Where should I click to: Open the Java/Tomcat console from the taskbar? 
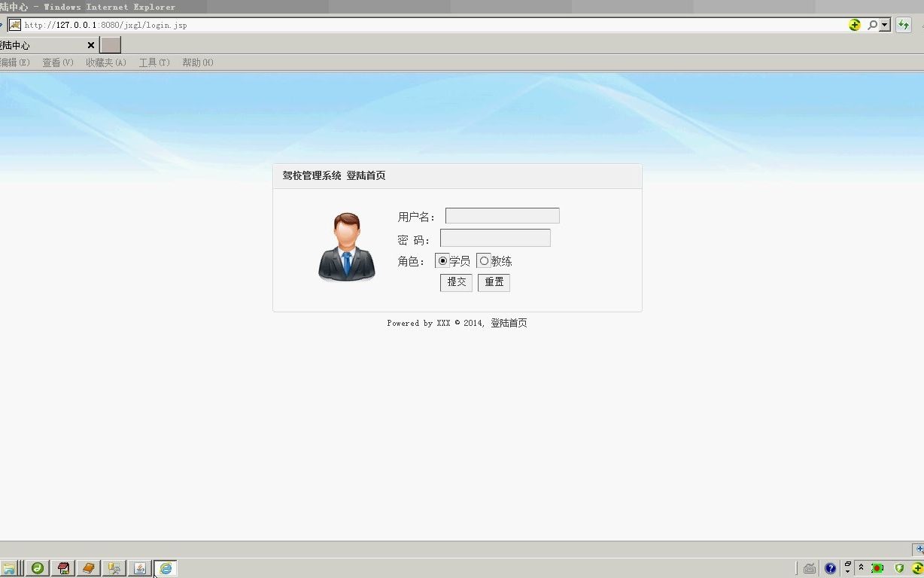pos(140,568)
